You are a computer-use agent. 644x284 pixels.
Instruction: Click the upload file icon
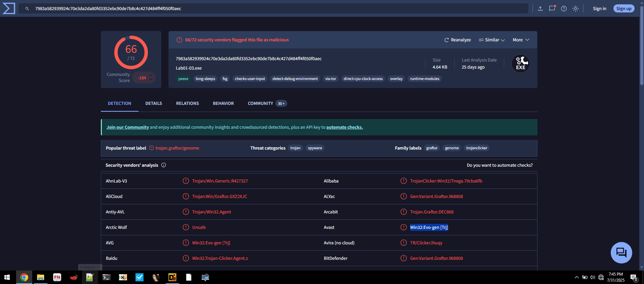coord(540,9)
